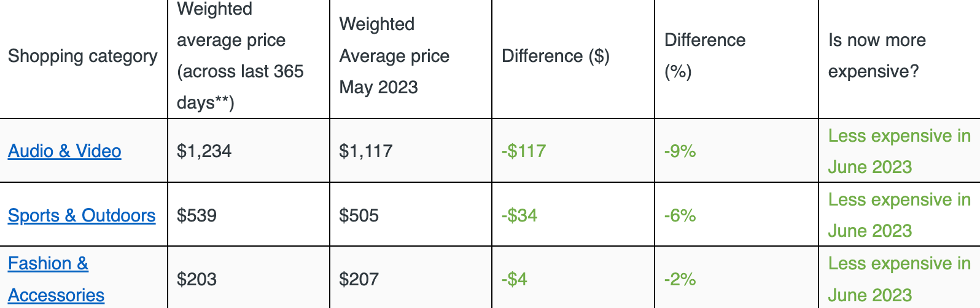Click the -6% difference value
The image size is (980, 308).
[680, 215]
